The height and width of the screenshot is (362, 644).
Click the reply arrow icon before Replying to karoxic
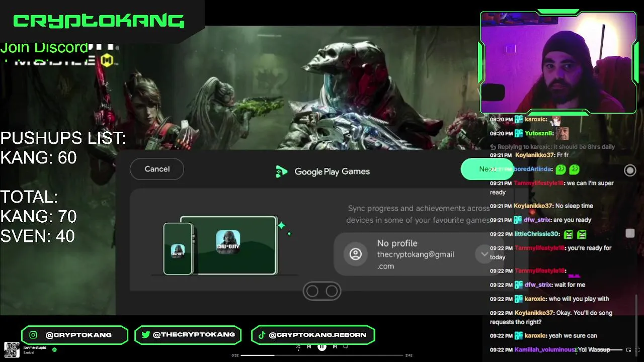coord(493,147)
